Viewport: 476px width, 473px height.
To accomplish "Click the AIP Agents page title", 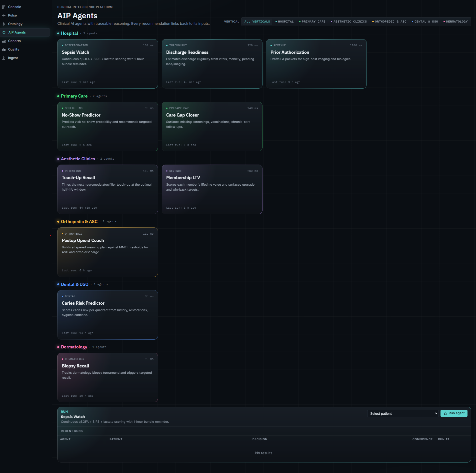I will pyautogui.click(x=77, y=16).
